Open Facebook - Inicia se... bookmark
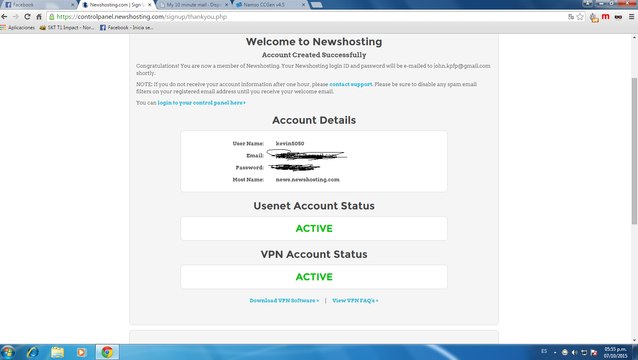Image resolution: width=638 pixels, height=360 pixels. coord(127,28)
